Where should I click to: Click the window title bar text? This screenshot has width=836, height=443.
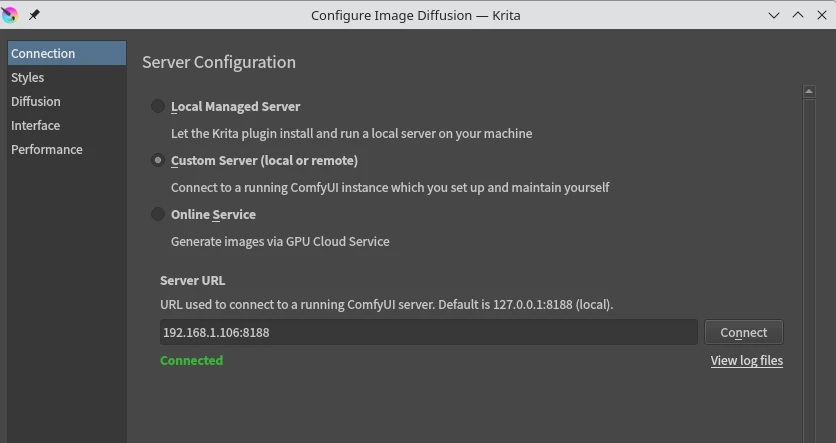tap(415, 15)
